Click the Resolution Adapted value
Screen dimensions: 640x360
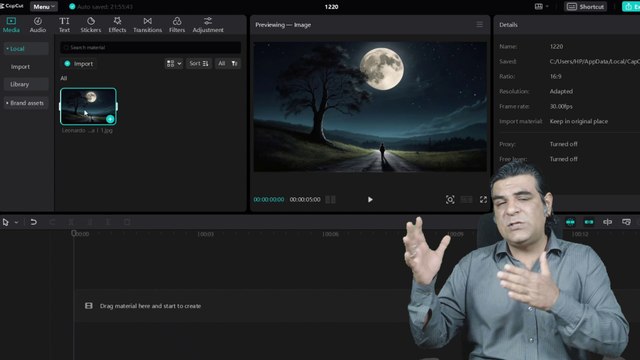click(561, 91)
